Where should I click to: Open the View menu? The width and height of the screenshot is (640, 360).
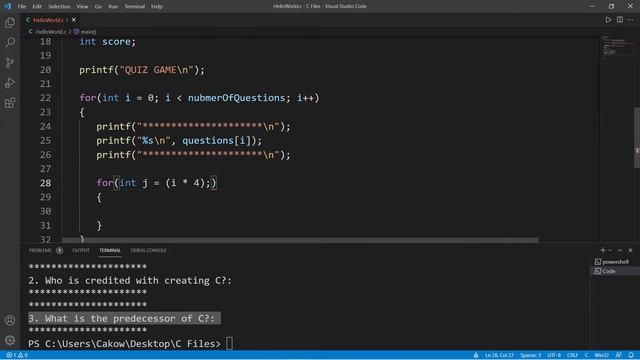82,7
